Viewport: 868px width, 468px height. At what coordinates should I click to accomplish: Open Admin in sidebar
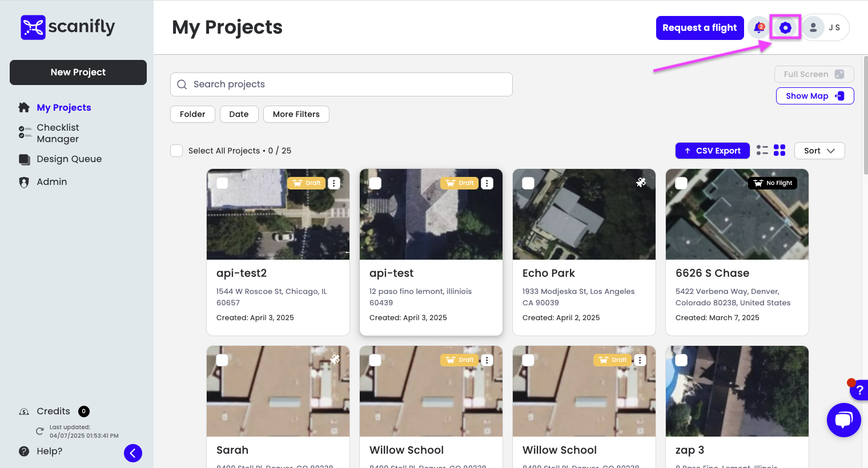click(52, 181)
